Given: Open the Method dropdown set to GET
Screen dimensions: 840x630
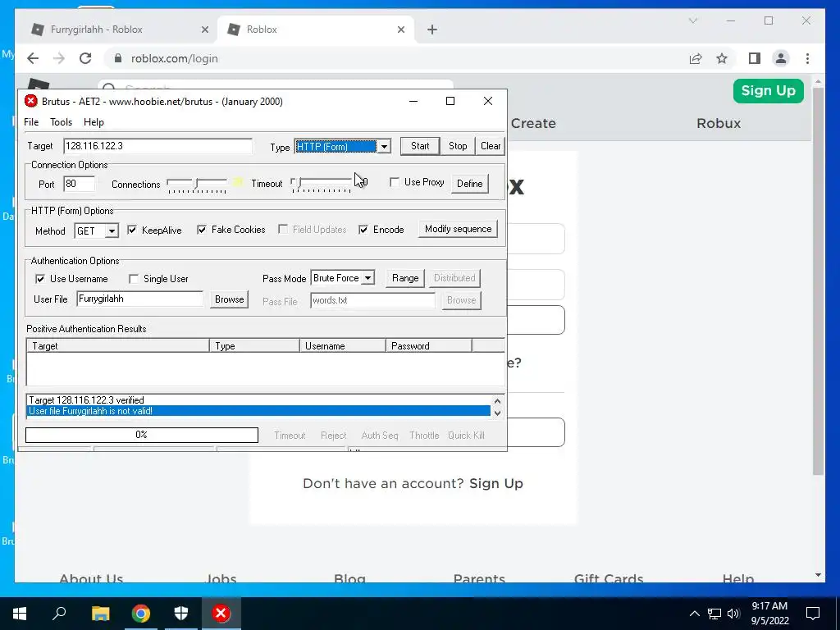Looking at the screenshot, I should pos(112,231).
